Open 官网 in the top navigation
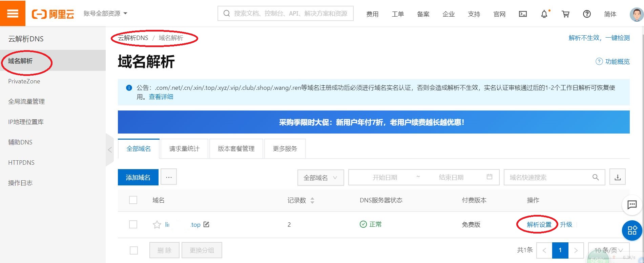The image size is (644, 263). click(x=499, y=14)
